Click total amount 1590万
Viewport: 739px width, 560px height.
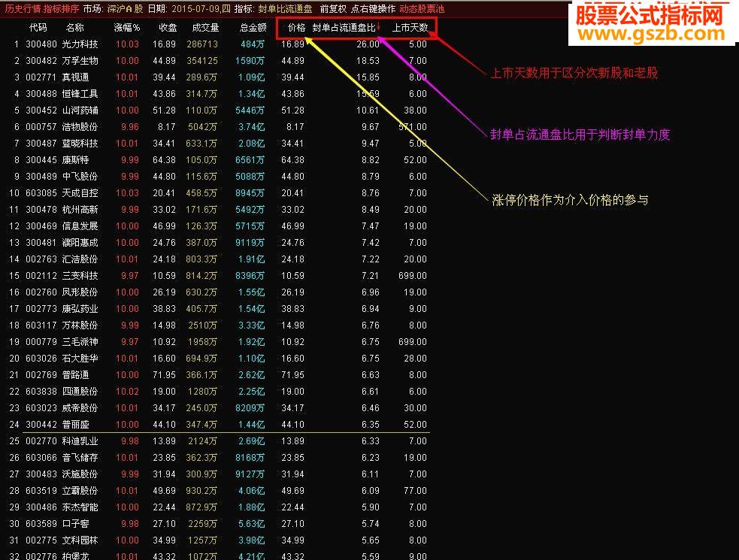[250, 61]
